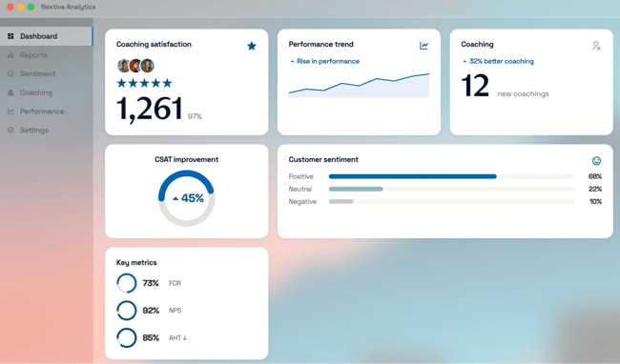Click the Performance trend heading

pyautogui.click(x=321, y=44)
